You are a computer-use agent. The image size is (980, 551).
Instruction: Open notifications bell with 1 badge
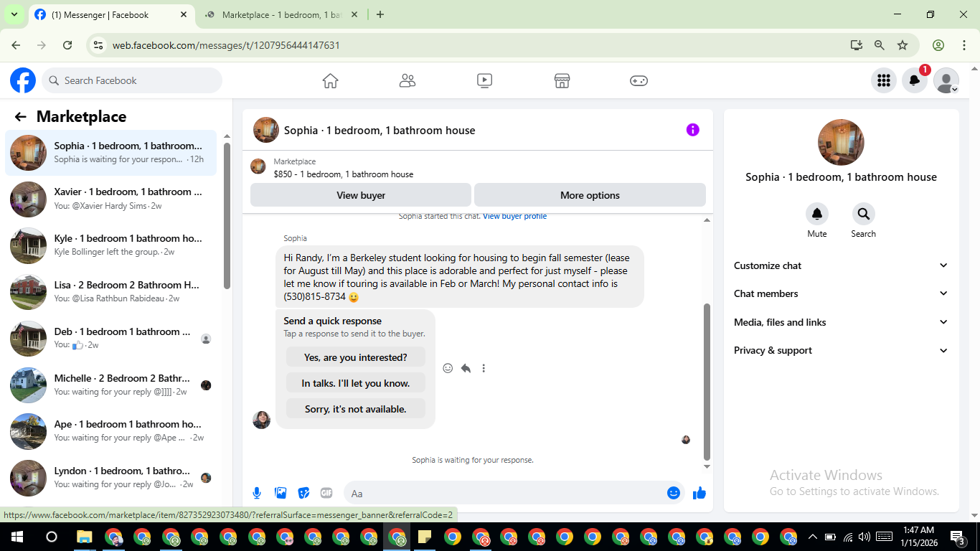point(915,80)
